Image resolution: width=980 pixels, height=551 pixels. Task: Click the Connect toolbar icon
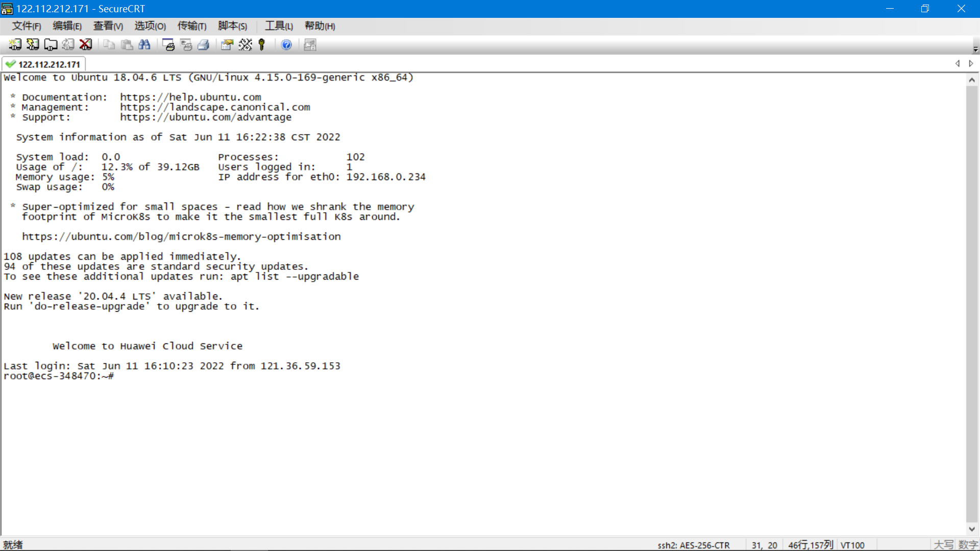tap(15, 45)
